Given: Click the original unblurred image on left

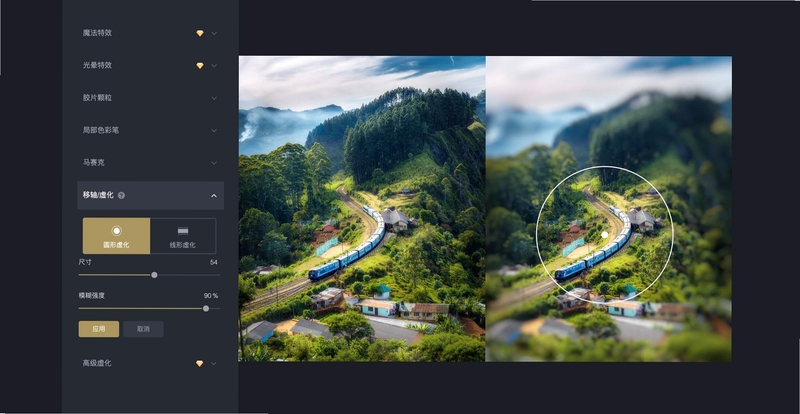Looking at the screenshot, I should [x=362, y=209].
